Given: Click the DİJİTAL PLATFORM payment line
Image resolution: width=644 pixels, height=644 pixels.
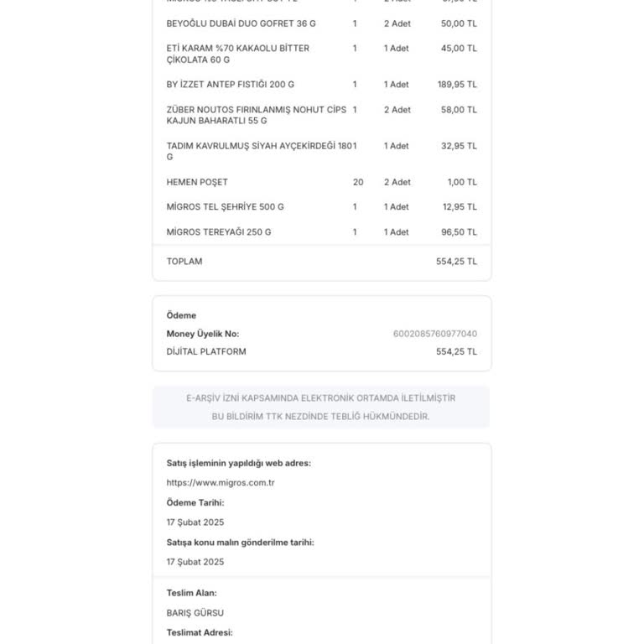Looking at the screenshot, I should (322, 352).
